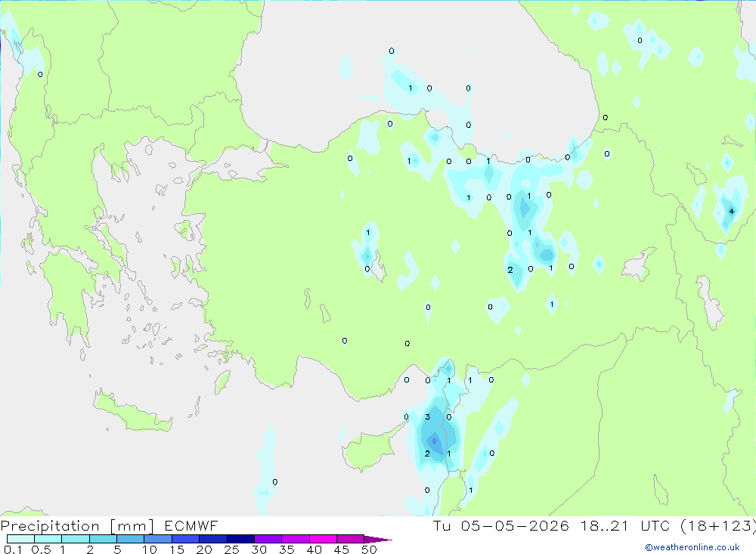Click the "ECMWF" model label
This screenshot has height=554, width=756.
click(191, 525)
